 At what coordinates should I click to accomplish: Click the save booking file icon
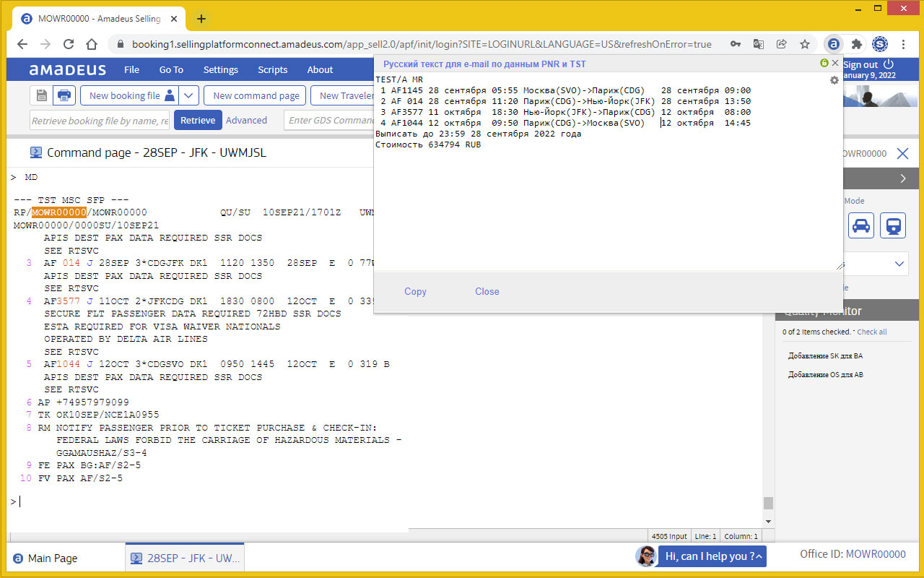42,95
